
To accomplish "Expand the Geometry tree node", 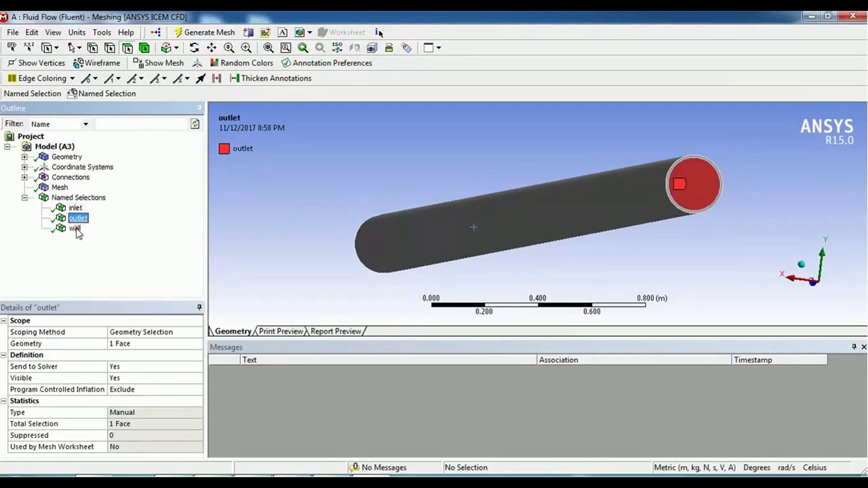I will (x=24, y=157).
